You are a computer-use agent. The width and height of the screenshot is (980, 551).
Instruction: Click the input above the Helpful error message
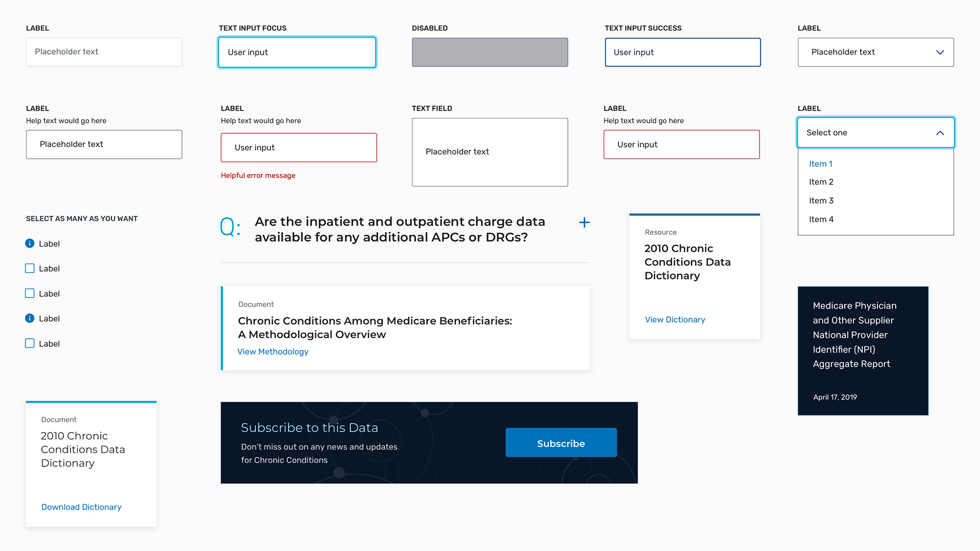[299, 147]
